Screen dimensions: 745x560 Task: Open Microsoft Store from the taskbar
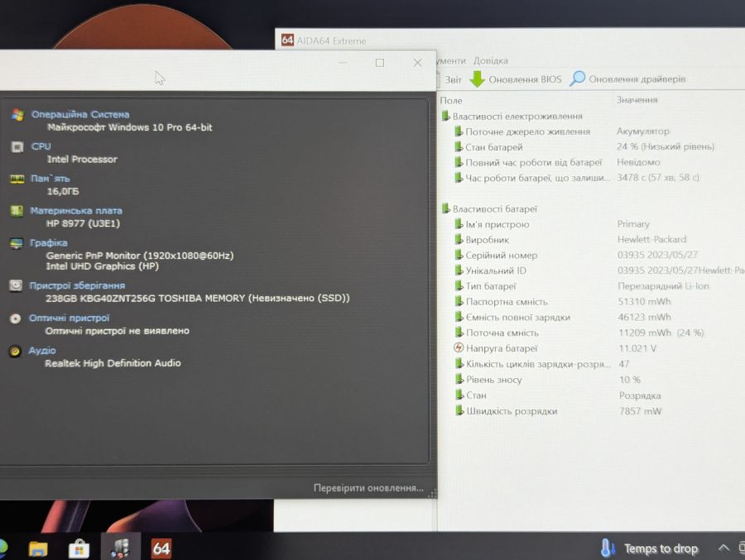tap(79, 549)
